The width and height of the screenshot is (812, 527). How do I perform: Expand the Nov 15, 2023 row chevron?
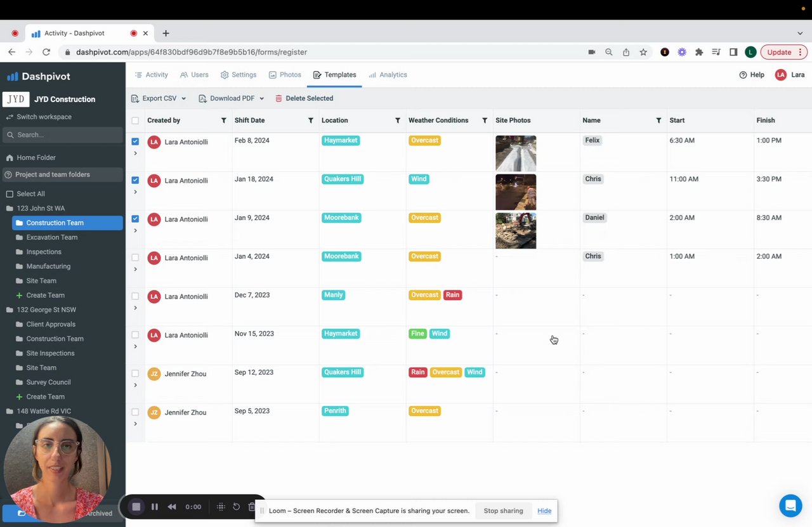[135, 347]
